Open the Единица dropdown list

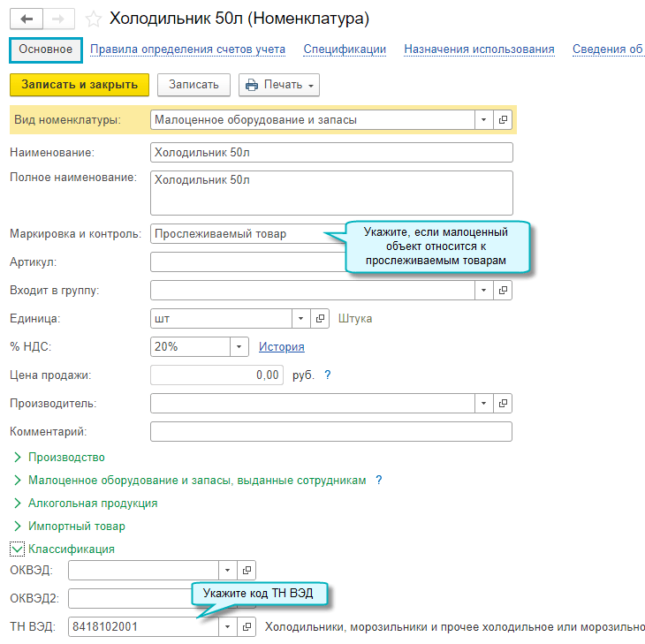[x=300, y=319]
